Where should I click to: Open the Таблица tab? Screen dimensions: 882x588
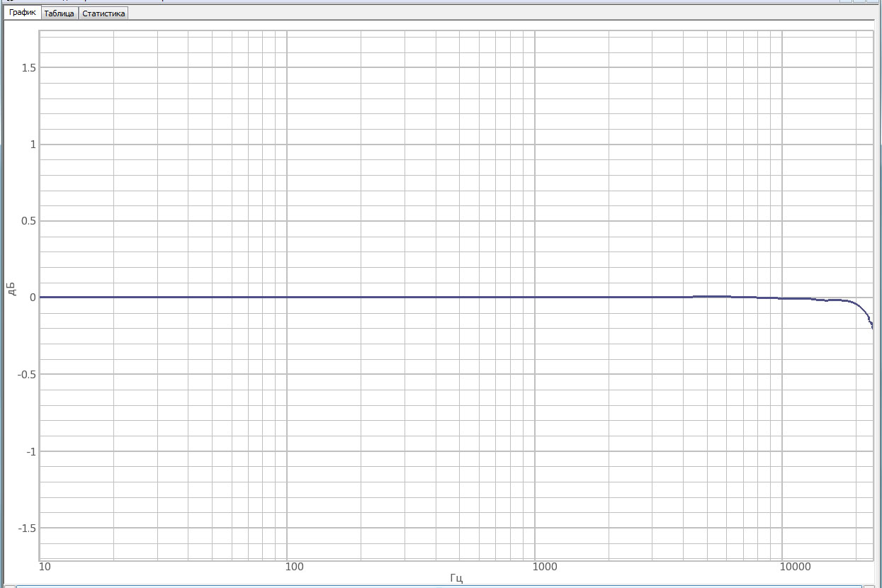click(60, 13)
